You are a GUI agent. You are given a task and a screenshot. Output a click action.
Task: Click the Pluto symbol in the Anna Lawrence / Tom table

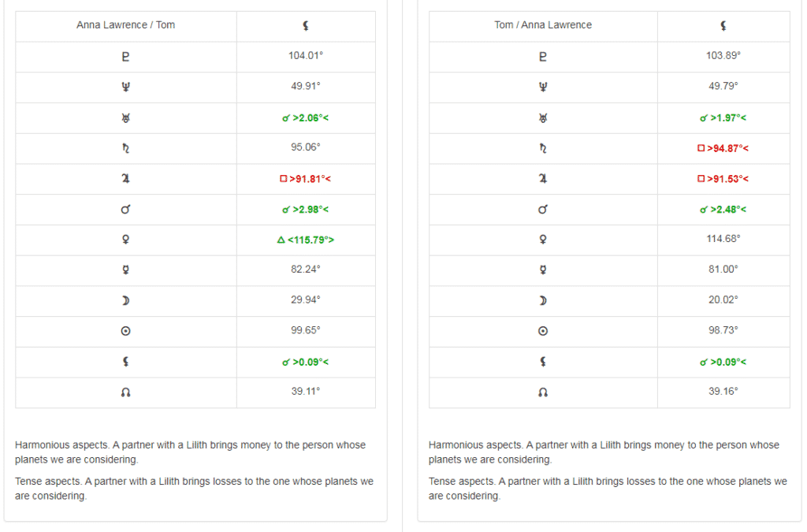point(126,56)
